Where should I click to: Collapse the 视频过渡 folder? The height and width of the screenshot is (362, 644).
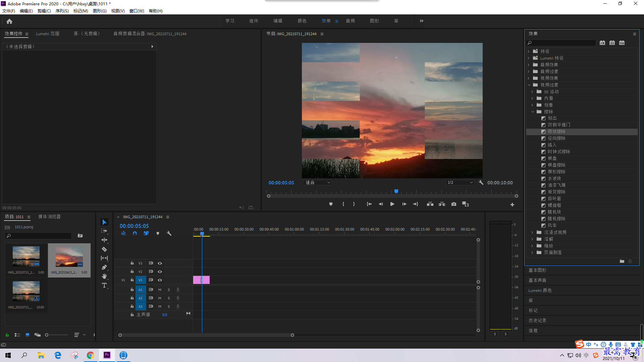[x=529, y=85]
